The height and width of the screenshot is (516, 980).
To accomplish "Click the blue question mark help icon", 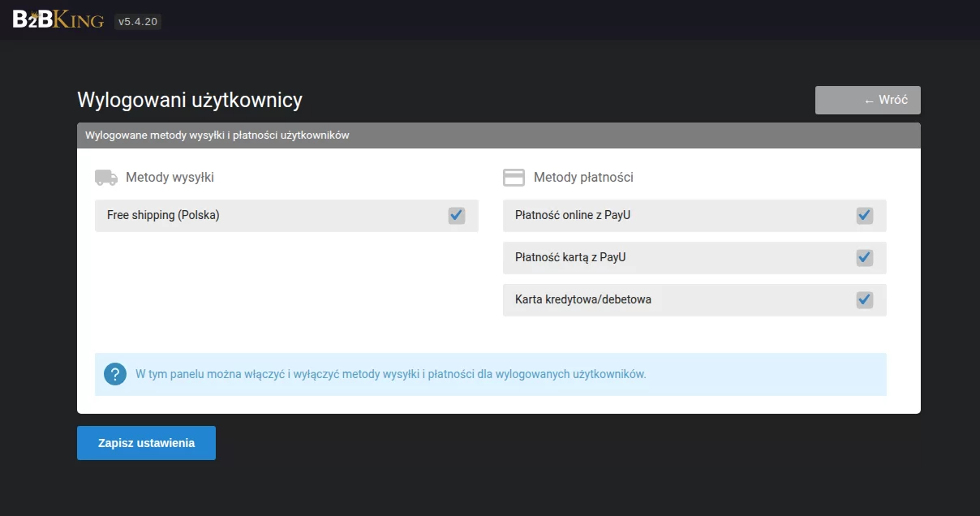I will [x=115, y=374].
